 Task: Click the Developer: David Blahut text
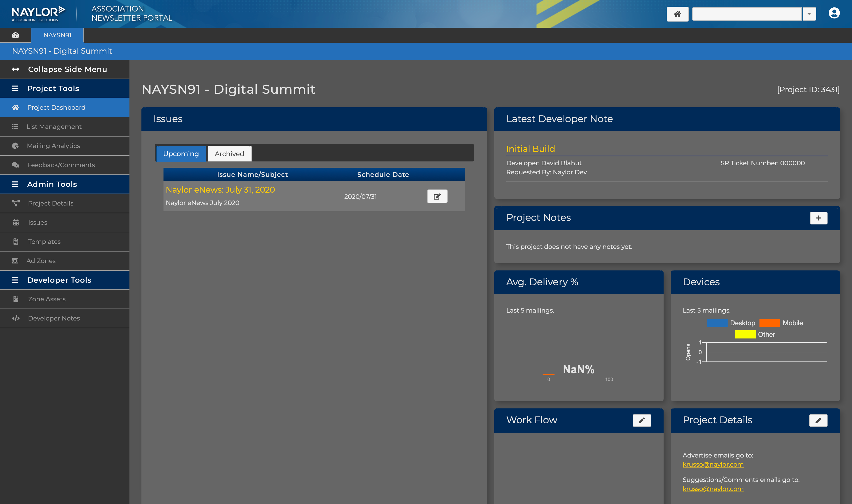point(544,163)
